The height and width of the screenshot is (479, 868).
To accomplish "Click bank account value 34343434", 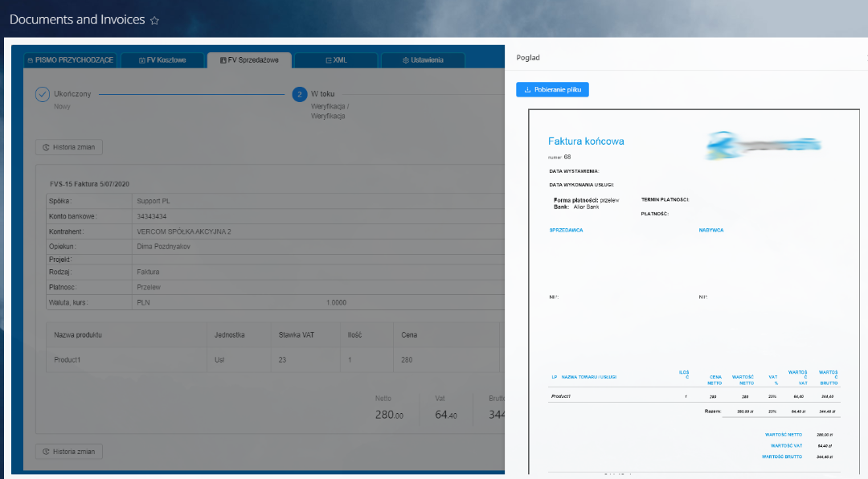I will pos(152,216).
